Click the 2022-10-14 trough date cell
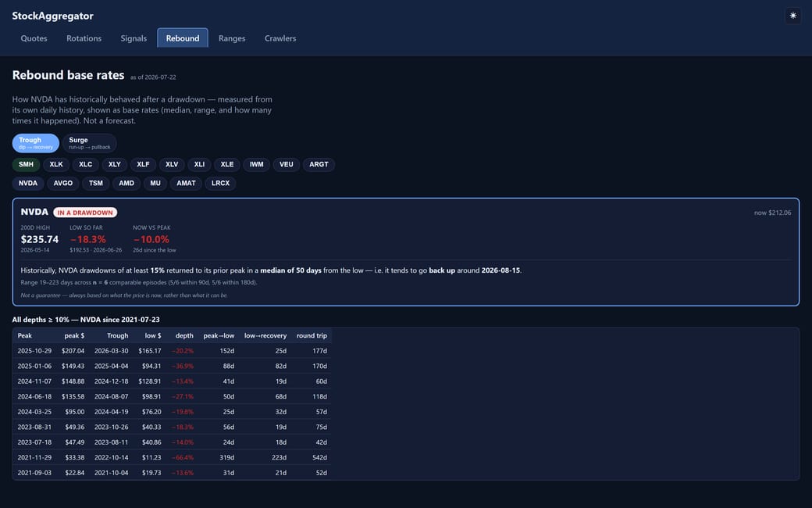Screen dimensions: 812x508 [x=112, y=458]
